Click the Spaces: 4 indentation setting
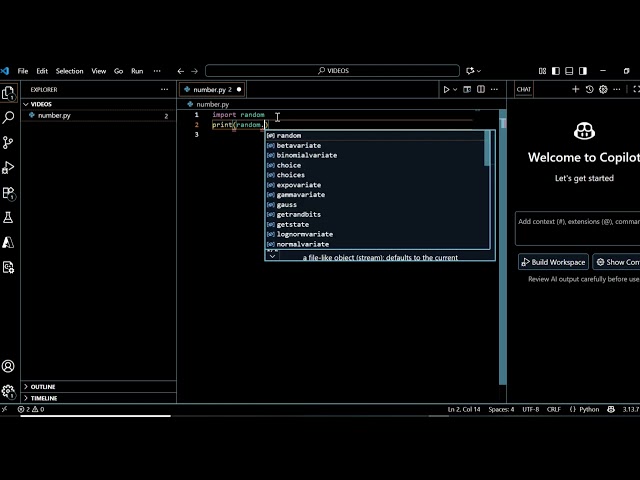 click(x=501, y=409)
